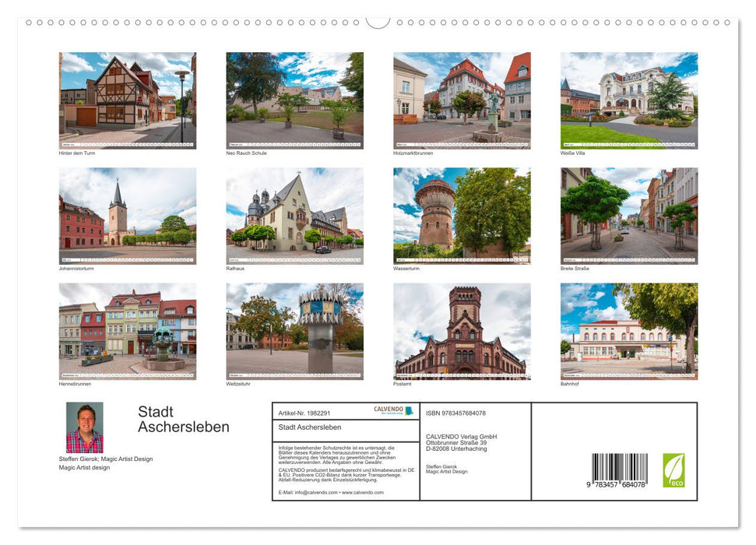Viewport: 756px width, 545px height.
Task: Open the Postamt image
Action: coord(462,330)
